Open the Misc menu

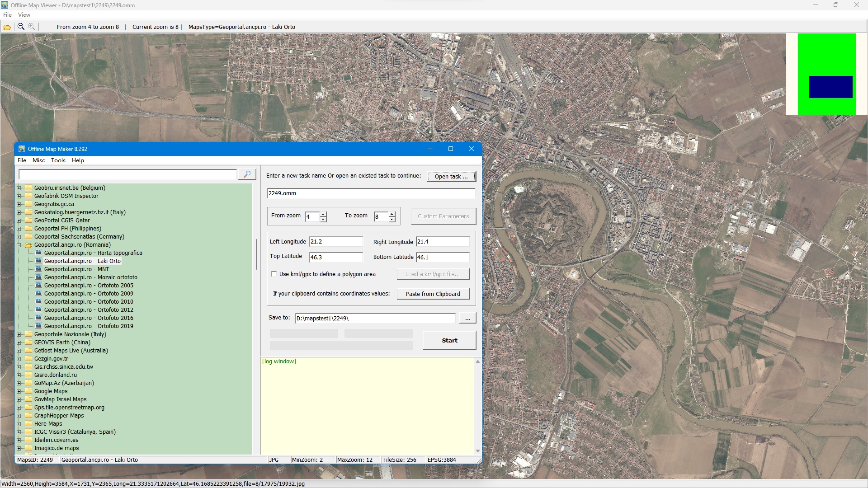pyautogui.click(x=38, y=160)
